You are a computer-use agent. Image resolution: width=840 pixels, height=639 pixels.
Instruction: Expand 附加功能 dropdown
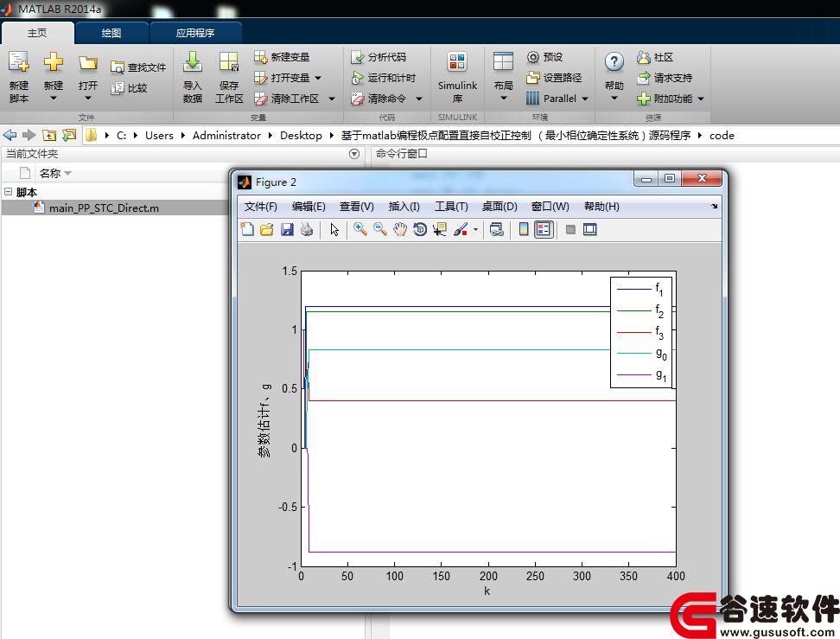pyautogui.click(x=701, y=99)
